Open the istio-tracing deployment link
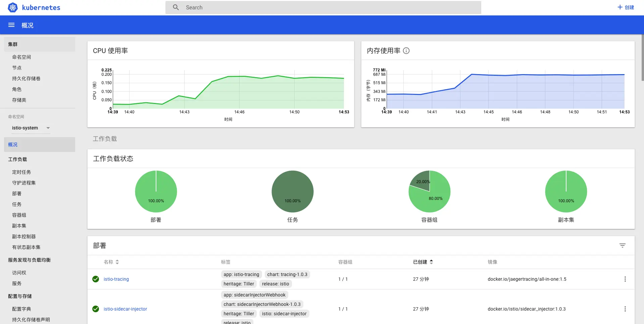The height and width of the screenshot is (324, 644). (116, 279)
